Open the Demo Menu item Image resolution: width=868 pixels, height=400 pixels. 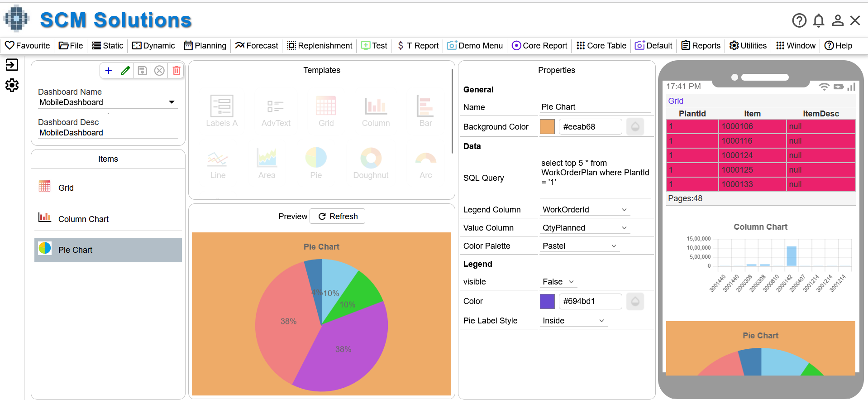point(475,46)
